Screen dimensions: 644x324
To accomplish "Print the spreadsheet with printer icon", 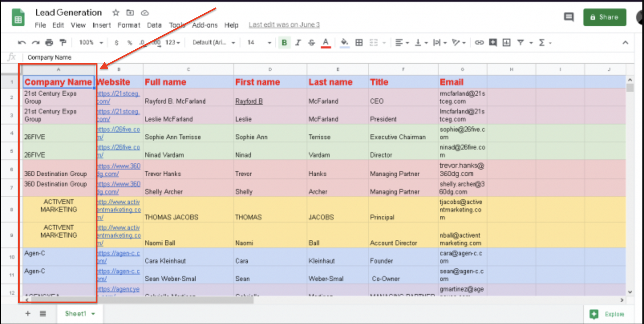I will pos(49,43).
